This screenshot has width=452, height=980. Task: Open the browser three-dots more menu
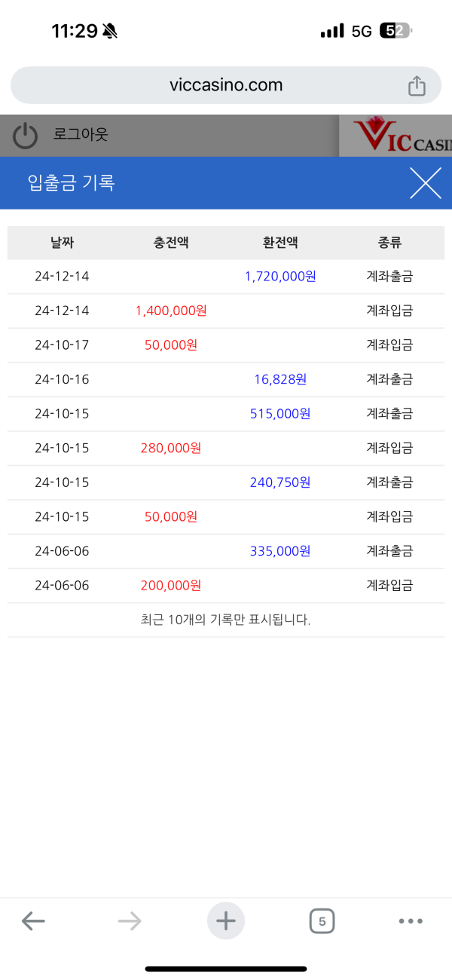[411, 920]
